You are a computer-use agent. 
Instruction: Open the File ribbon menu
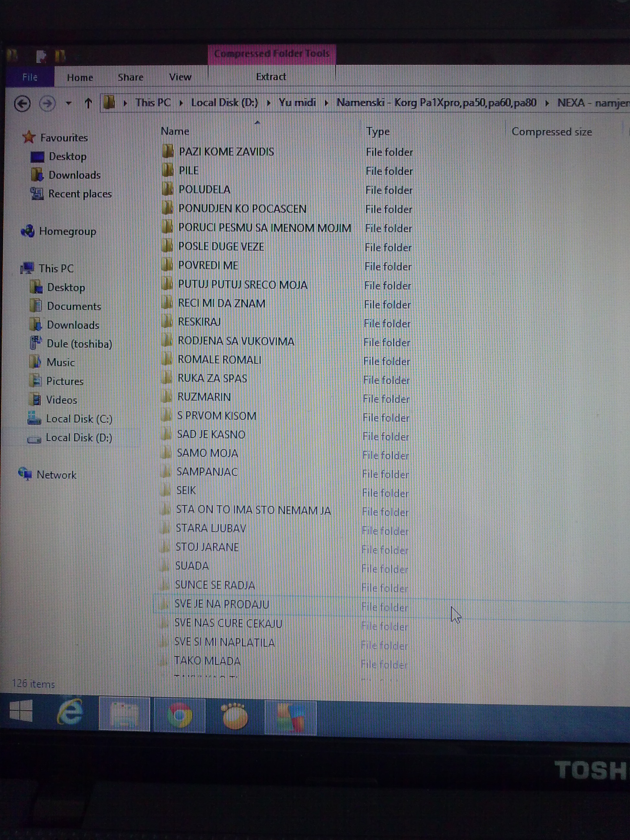(x=29, y=77)
